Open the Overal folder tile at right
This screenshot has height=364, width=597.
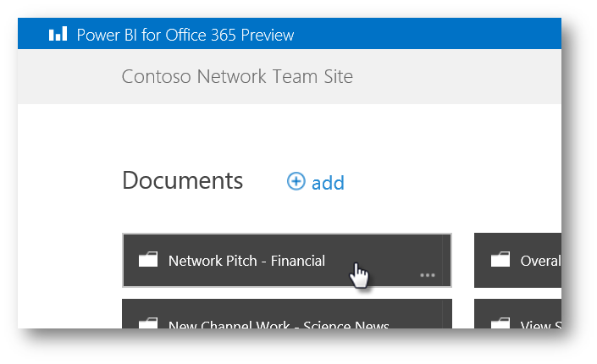tap(517, 261)
